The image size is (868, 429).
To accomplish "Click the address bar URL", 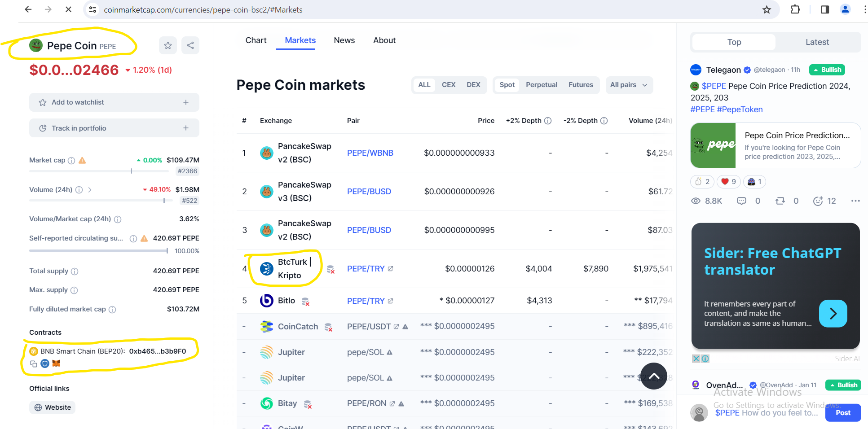I will (203, 10).
